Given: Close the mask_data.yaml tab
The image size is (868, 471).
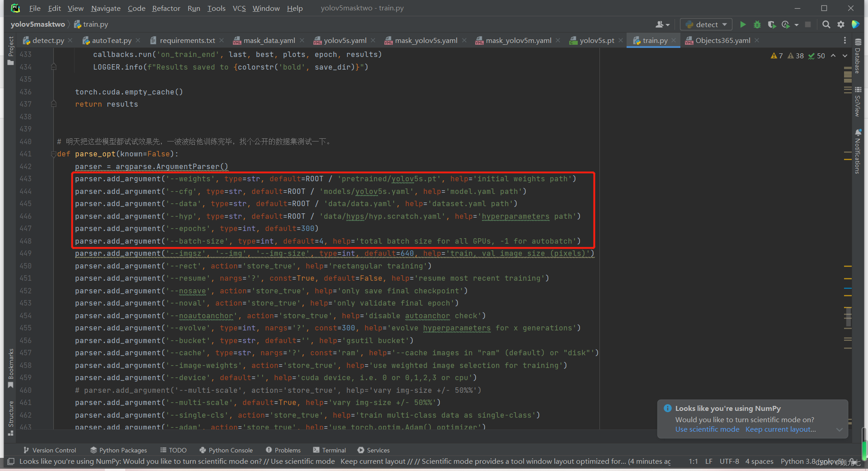Looking at the screenshot, I should tap(302, 41).
